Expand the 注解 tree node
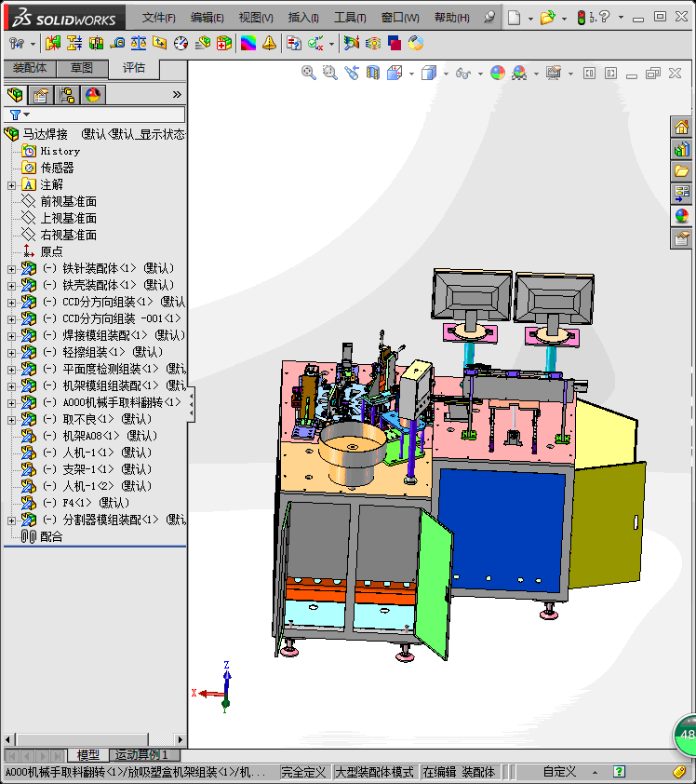Viewport: 696px width, 784px height. pos(11,185)
